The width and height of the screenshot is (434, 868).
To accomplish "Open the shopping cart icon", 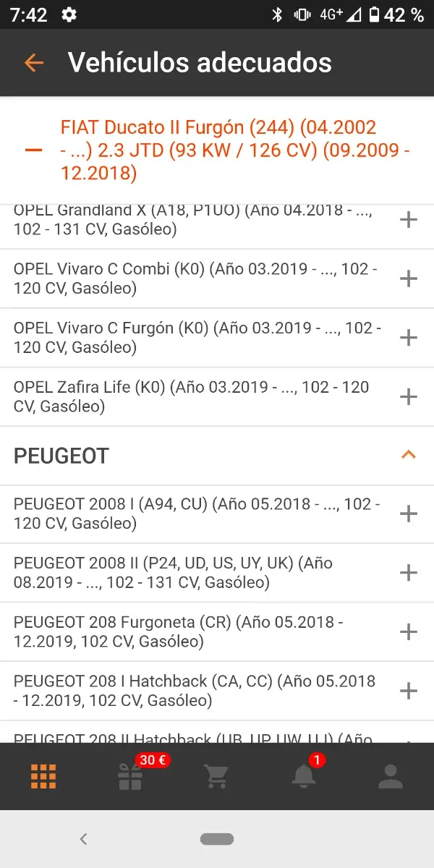I will coord(217,776).
